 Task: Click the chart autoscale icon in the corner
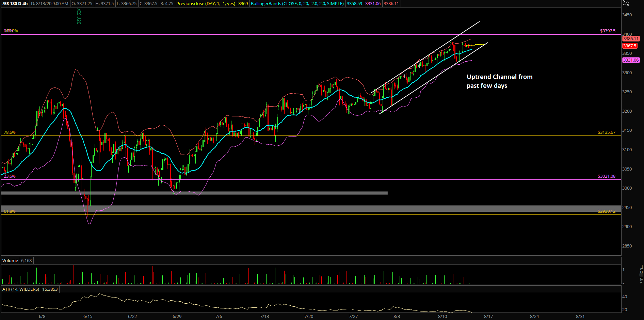626,3
